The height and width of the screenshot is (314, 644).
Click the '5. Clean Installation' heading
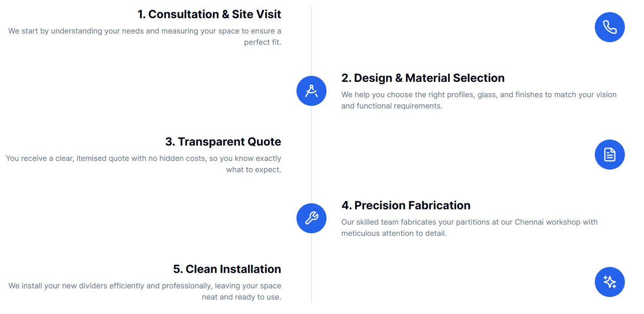(227, 269)
